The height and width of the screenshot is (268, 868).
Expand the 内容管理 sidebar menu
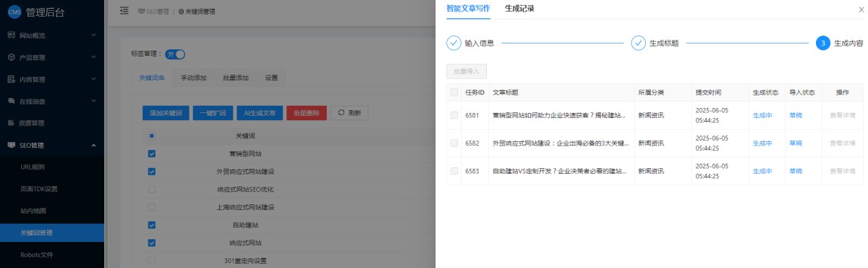(52, 79)
